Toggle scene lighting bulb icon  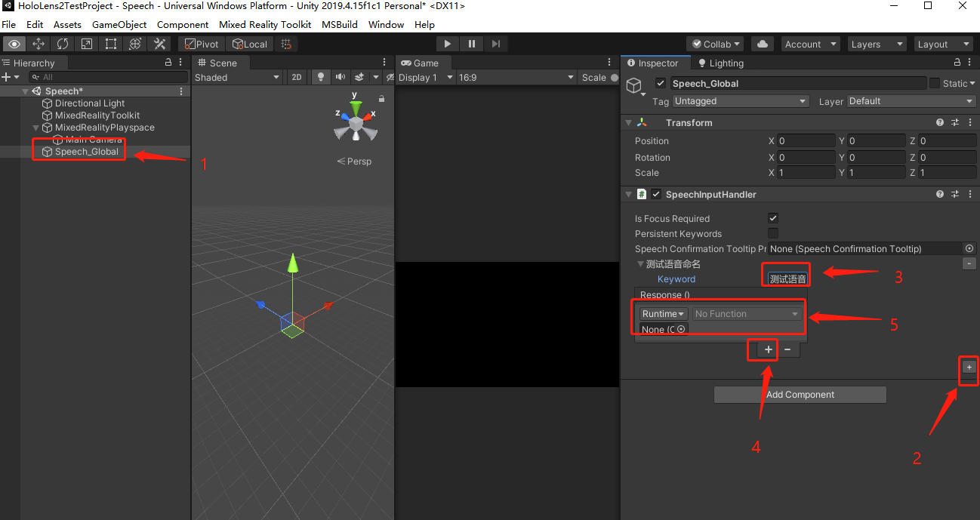322,77
